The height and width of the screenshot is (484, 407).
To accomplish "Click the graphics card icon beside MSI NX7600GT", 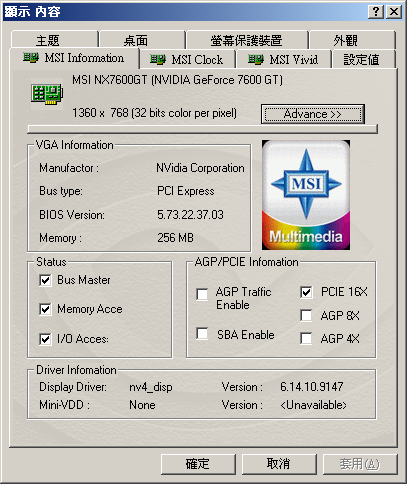I will 47,94.
